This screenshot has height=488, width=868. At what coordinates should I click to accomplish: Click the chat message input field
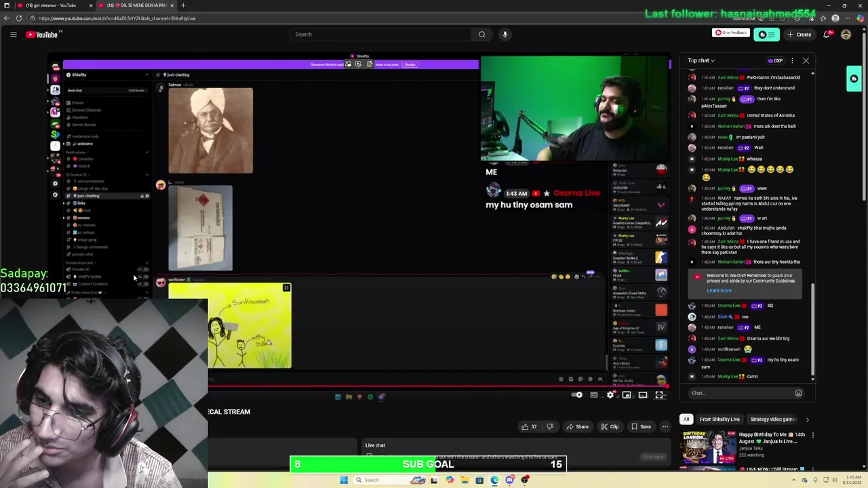tap(741, 393)
